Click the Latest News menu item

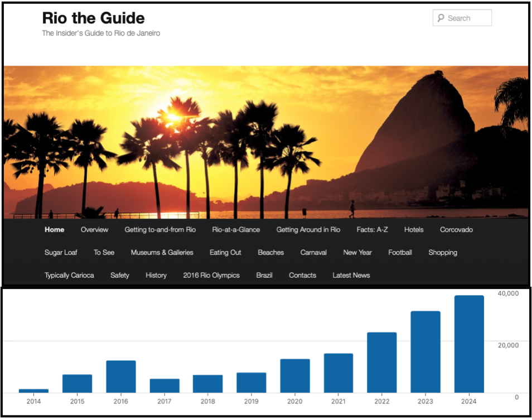click(x=351, y=276)
